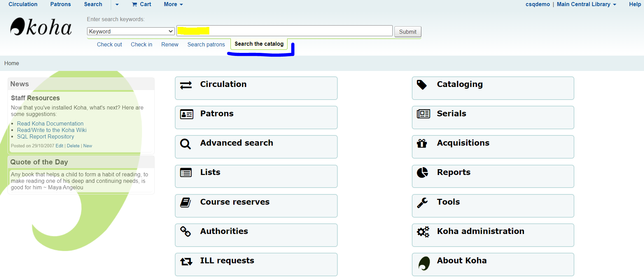Click into the catalog search keywords field
This screenshot has width=644, height=279.
[x=284, y=31]
